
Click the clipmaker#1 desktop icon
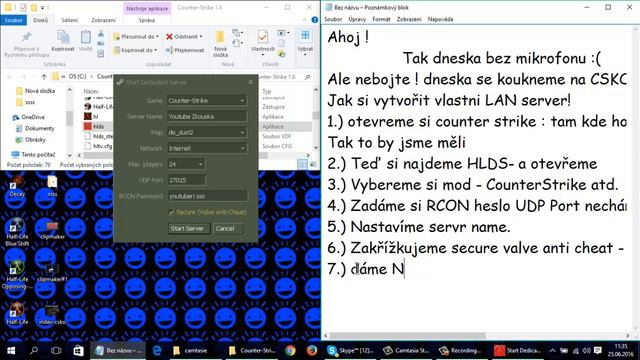52,273
